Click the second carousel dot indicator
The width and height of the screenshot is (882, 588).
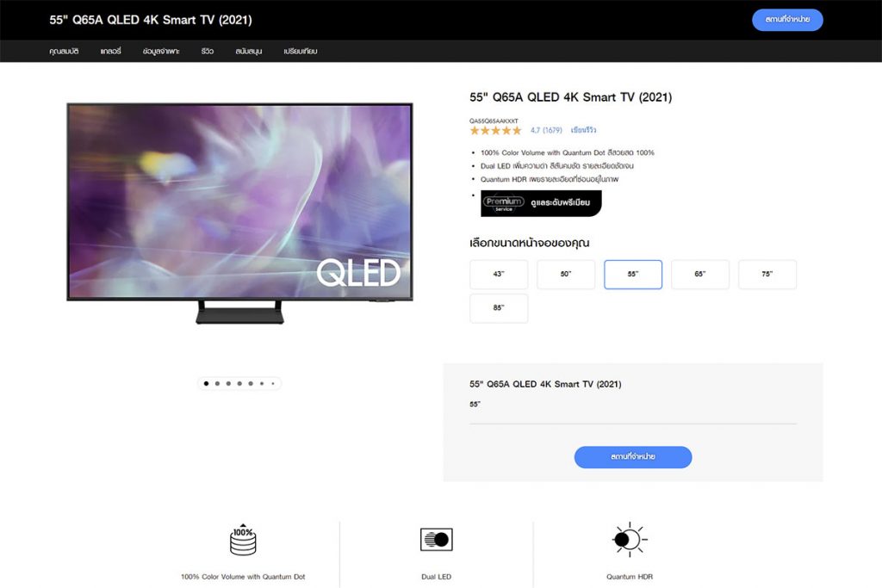coord(217,383)
